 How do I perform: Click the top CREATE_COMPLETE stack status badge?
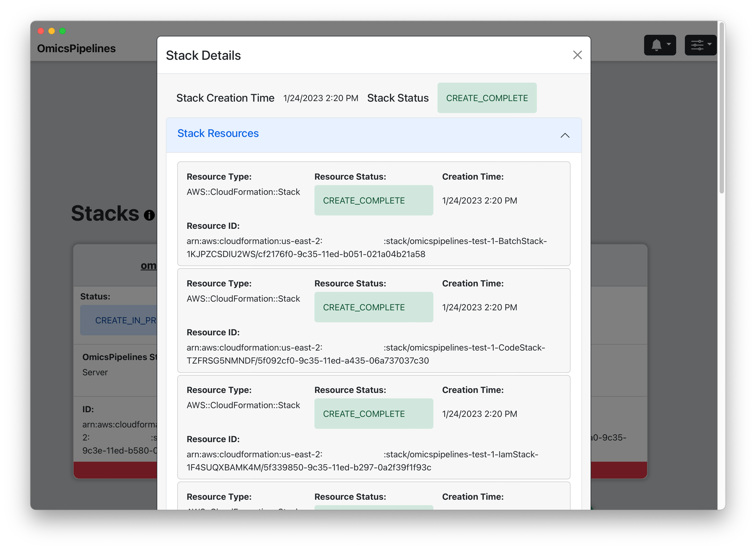[x=487, y=98]
